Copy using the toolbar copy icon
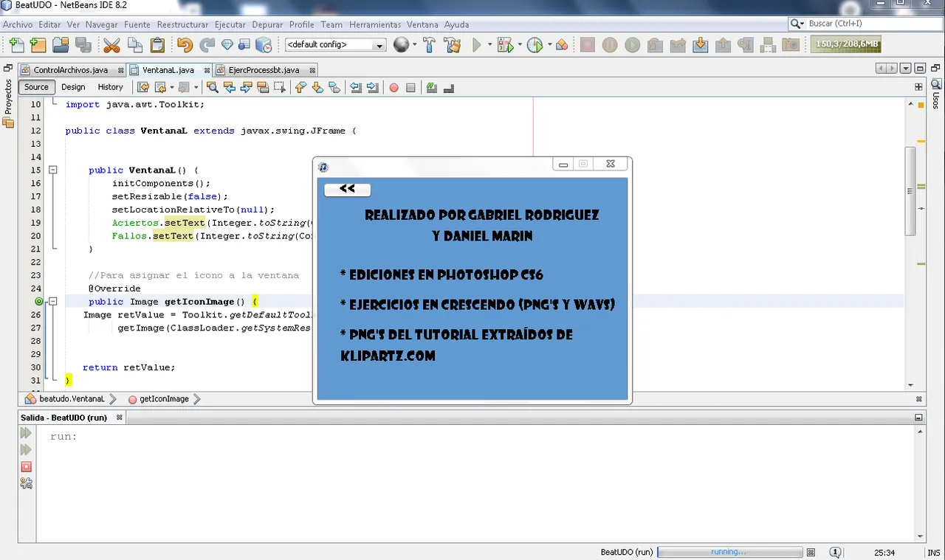This screenshot has width=945, height=560. pos(134,45)
